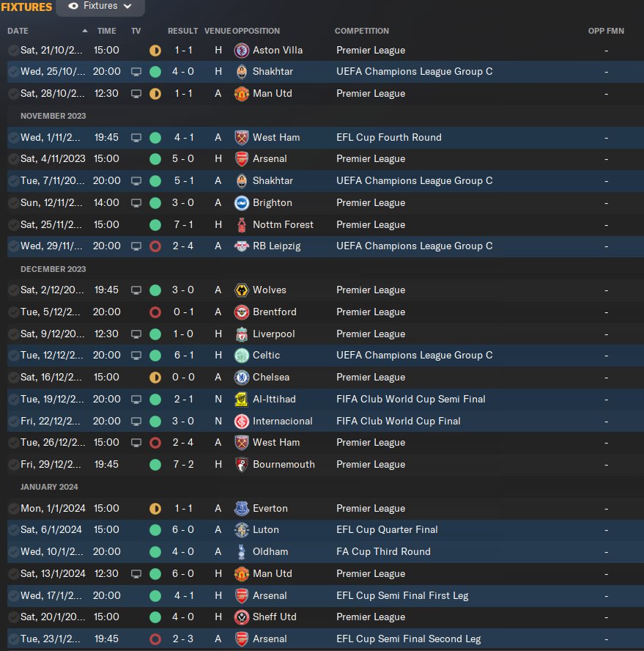This screenshot has height=651, width=644.
Task: Click the TIME column header
Action: point(107,31)
